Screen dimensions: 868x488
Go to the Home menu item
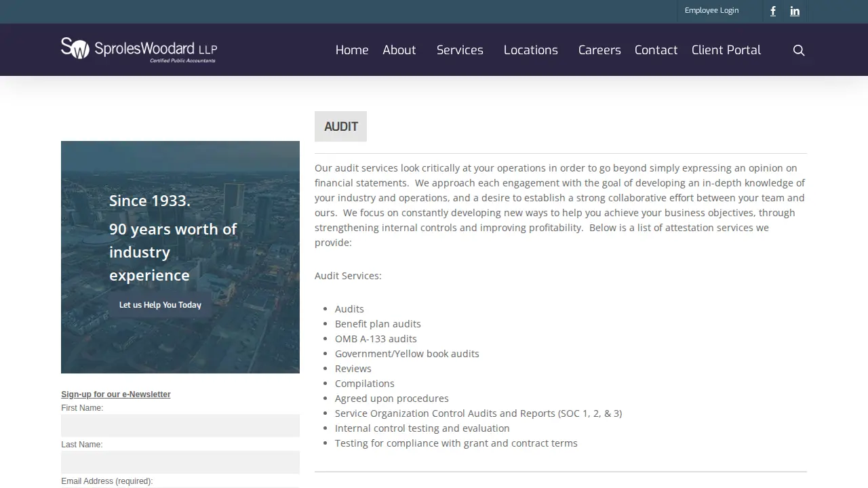[x=352, y=50]
